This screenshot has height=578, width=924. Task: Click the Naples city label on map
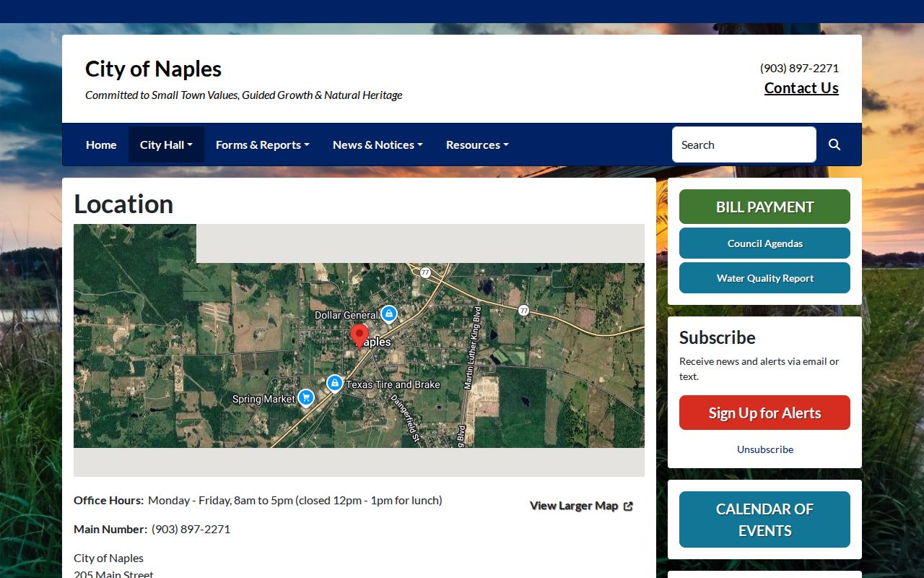pos(375,342)
